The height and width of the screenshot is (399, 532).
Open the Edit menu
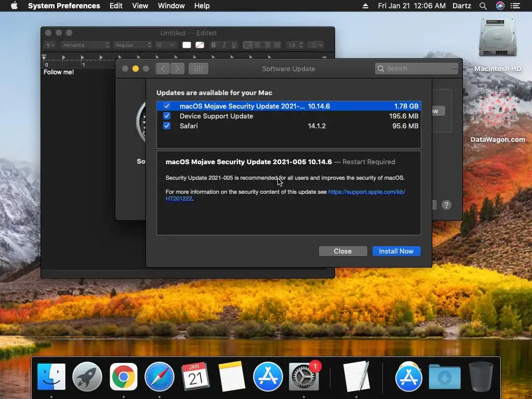tap(116, 6)
